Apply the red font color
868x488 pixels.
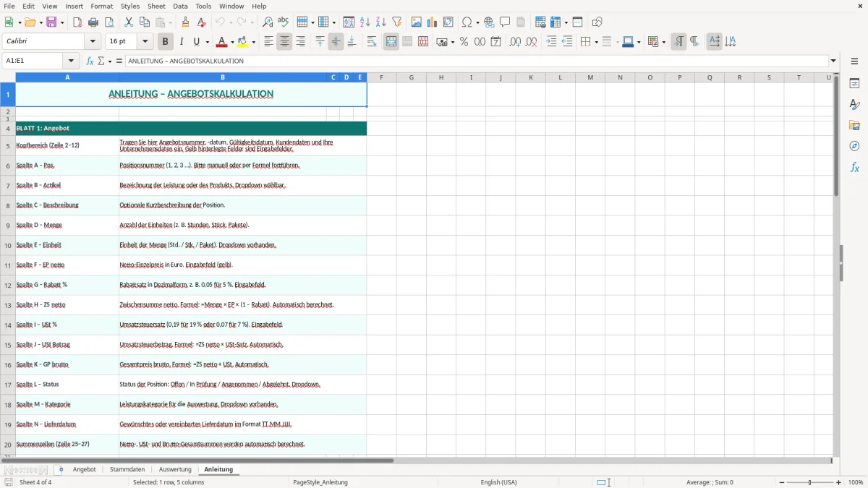pyautogui.click(x=222, y=42)
